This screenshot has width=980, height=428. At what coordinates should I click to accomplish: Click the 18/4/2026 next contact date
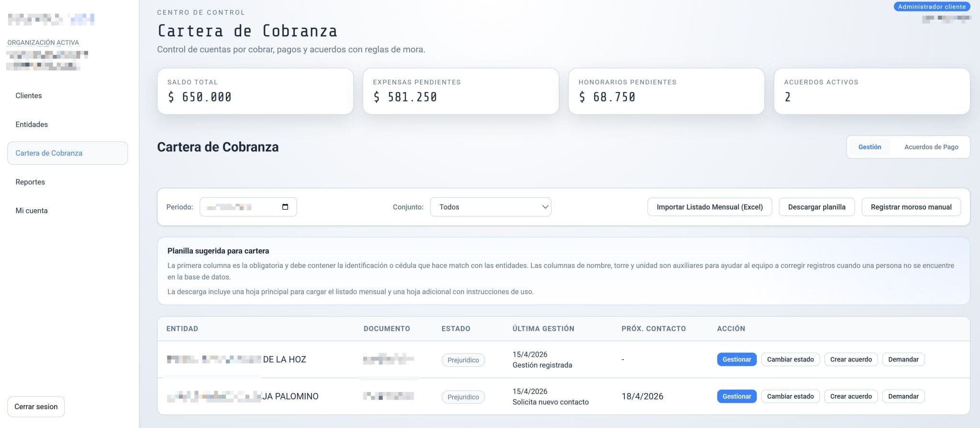click(642, 396)
